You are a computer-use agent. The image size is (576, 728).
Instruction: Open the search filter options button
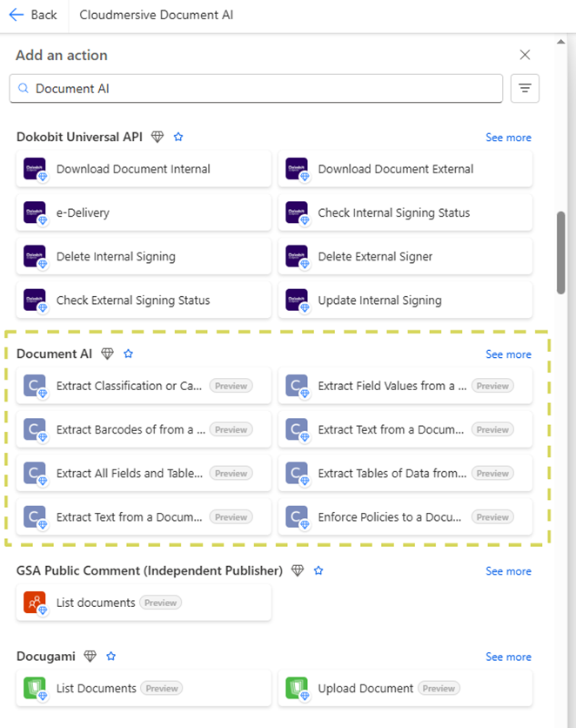[x=525, y=88]
